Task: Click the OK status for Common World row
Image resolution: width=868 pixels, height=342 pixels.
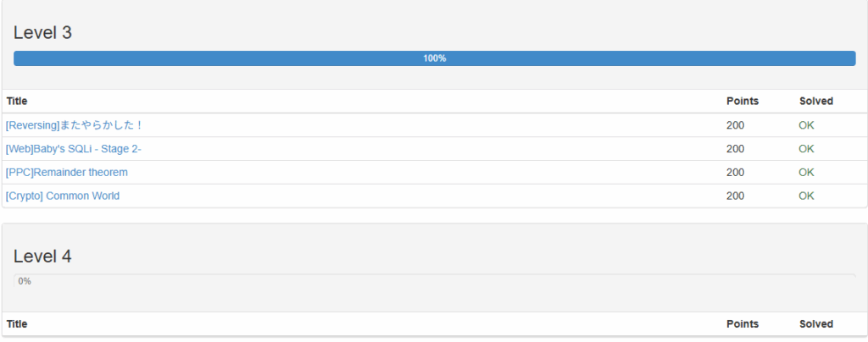Action: (x=806, y=196)
